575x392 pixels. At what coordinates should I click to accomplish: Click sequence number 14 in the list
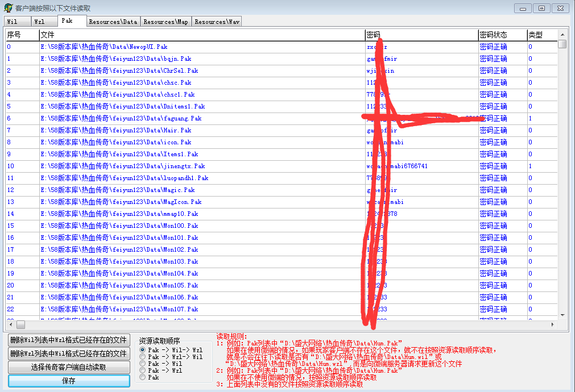[11, 214]
